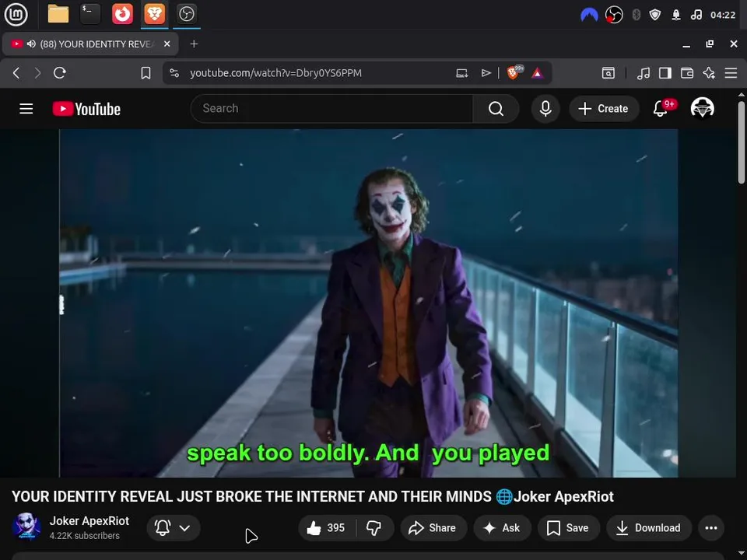The width and height of the screenshot is (747, 560).
Task: View site settings icon in address bar
Action: (x=174, y=73)
